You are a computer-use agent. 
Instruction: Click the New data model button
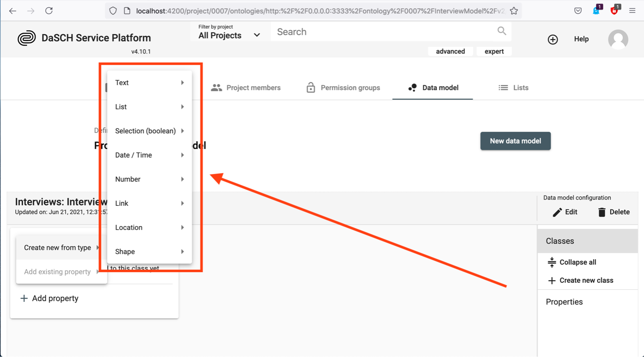(x=515, y=141)
